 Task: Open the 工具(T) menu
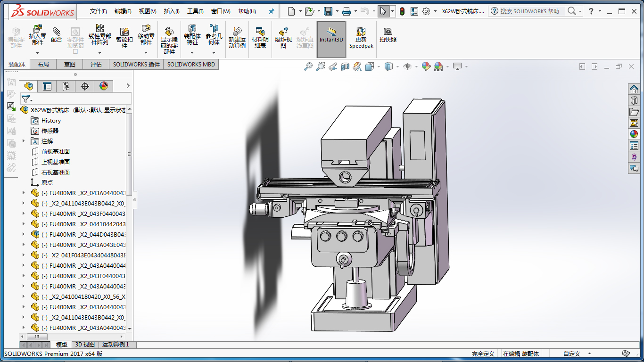(195, 11)
